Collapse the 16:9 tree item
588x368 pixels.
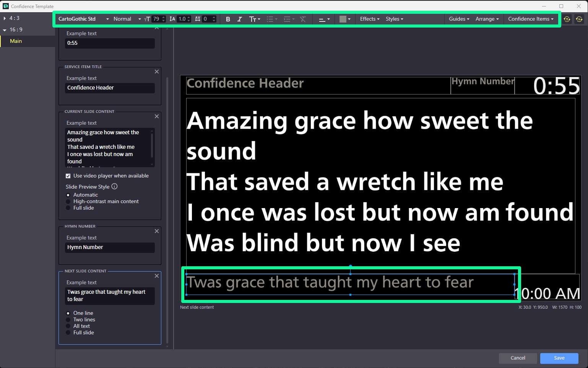coord(5,30)
